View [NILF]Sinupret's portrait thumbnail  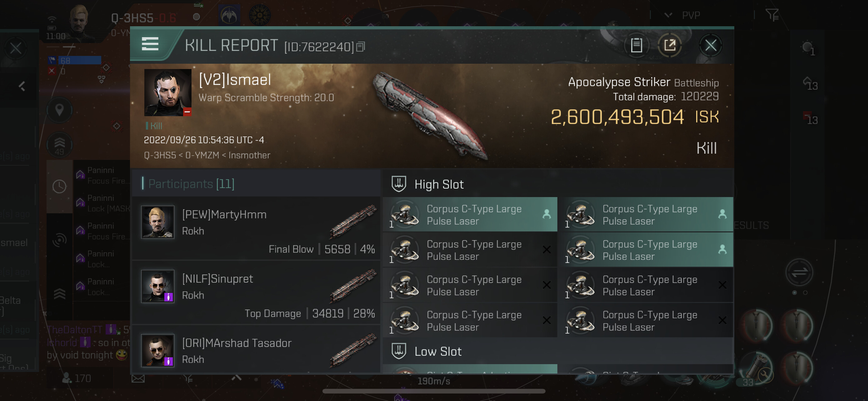(157, 286)
